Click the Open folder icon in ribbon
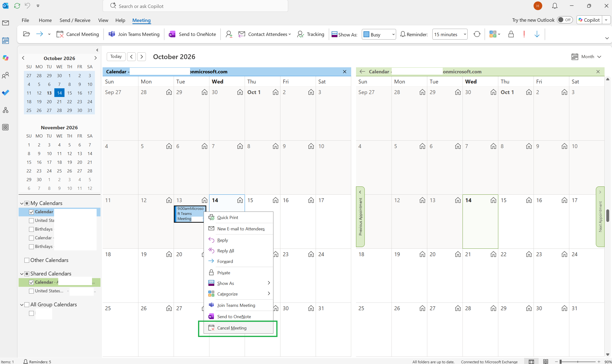This screenshot has height=364, width=612. click(26, 34)
